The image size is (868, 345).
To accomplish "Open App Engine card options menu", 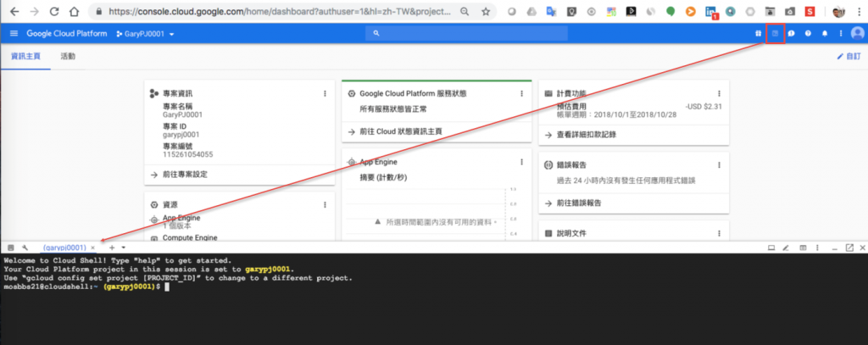I will click(521, 162).
